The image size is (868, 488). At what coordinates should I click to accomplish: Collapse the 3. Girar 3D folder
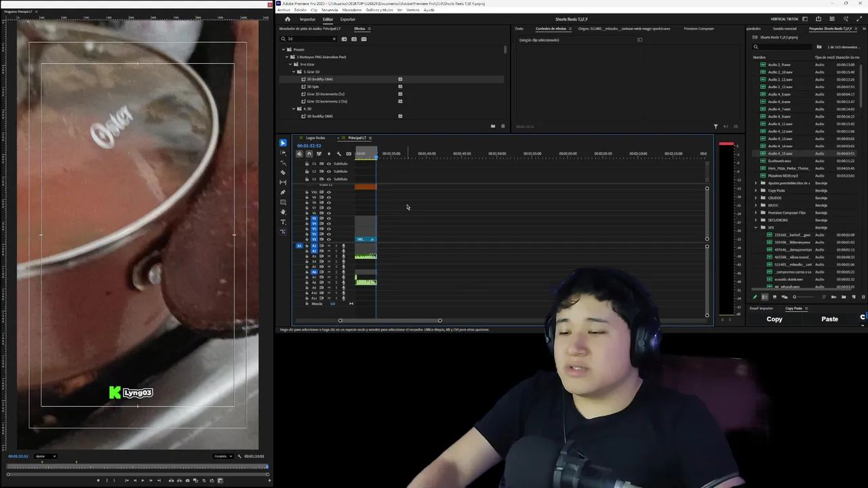point(294,72)
